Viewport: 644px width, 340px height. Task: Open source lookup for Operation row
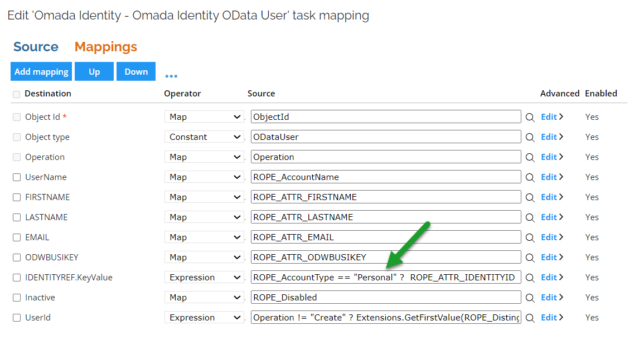coord(530,158)
